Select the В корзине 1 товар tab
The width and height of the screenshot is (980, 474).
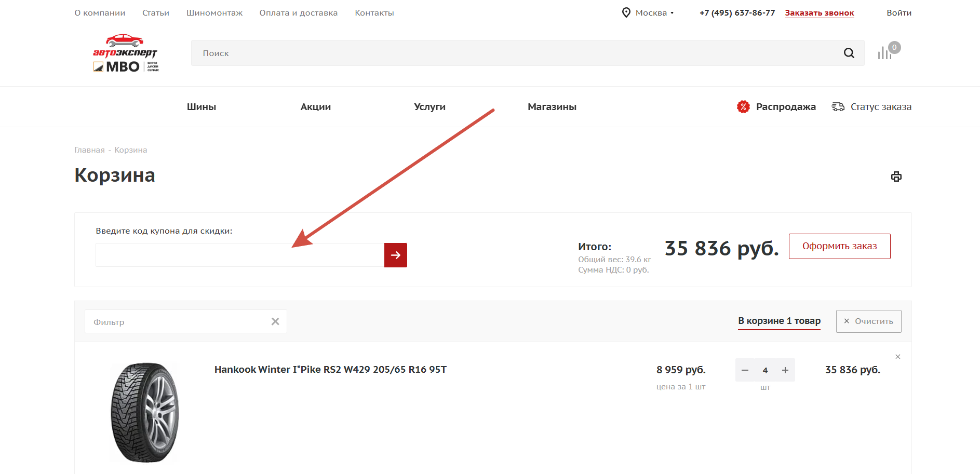[x=779, y=321]
